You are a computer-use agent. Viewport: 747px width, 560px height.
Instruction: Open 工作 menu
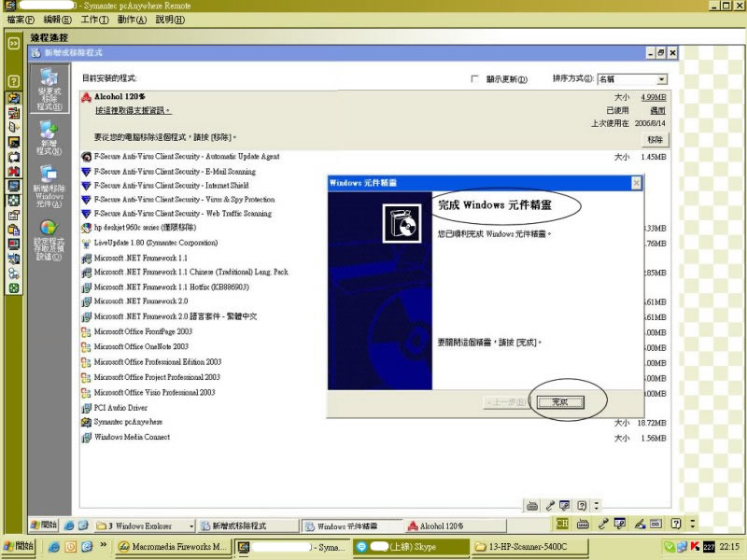click(94, 20)
